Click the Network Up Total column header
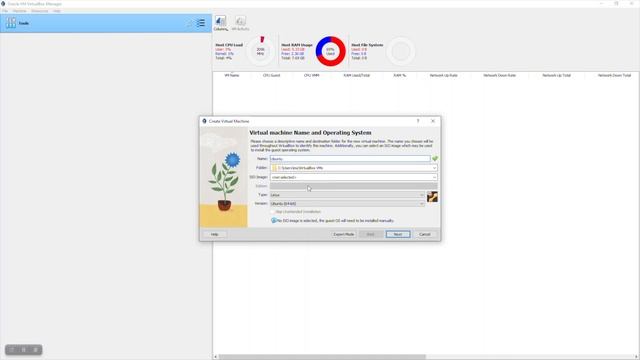The height and width of the screenshot is (360, 640). point(556,76)
